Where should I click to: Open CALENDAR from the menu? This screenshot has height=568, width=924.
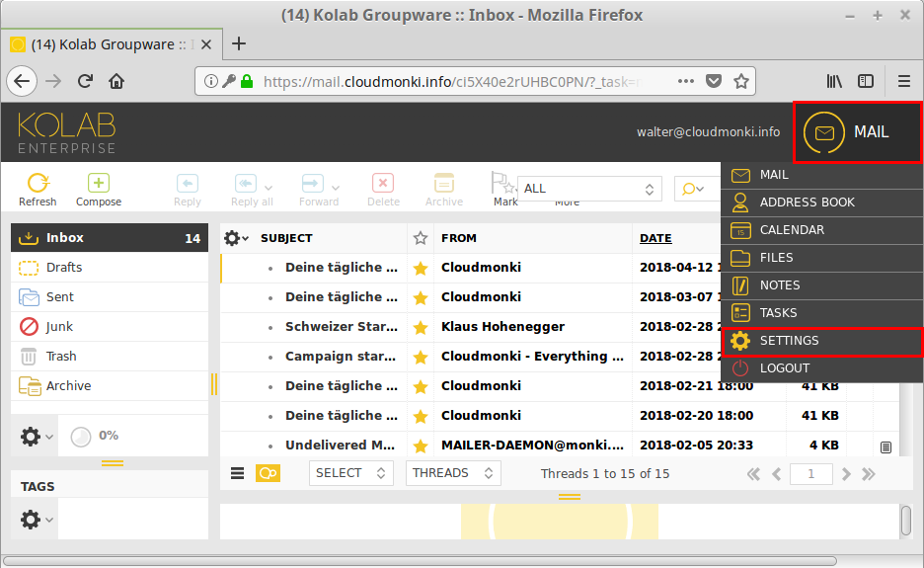coord(822,230)
